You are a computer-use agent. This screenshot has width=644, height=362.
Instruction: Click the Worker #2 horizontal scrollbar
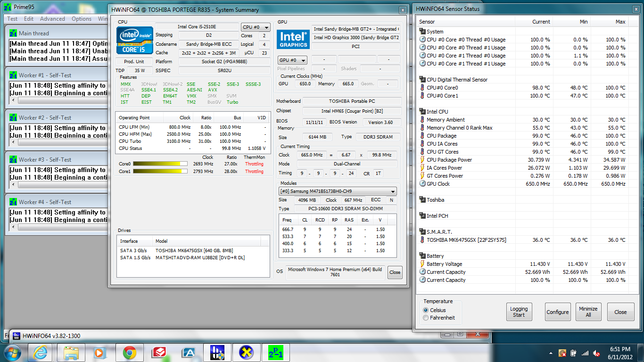coord(59,143)
